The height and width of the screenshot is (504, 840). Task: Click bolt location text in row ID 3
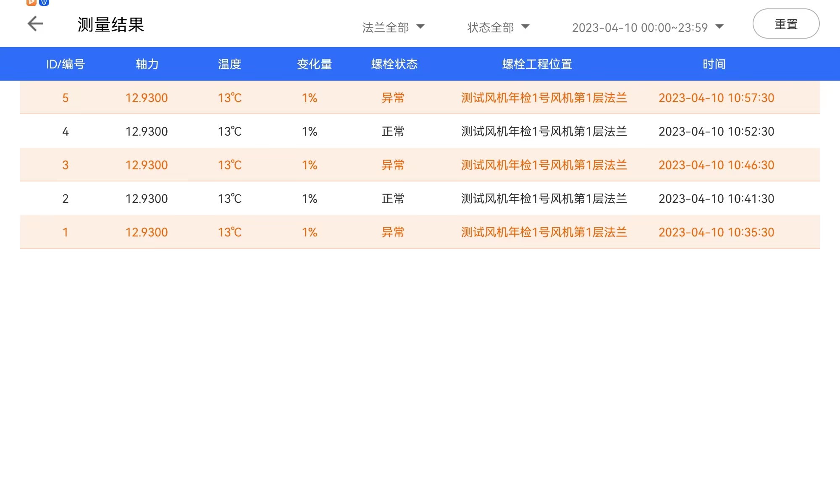[x=544, y=165]
